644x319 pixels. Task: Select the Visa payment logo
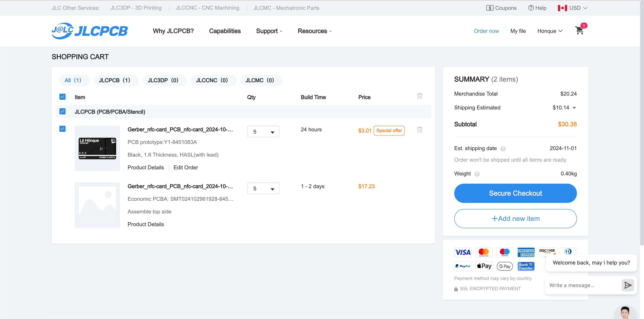(463, 252)
